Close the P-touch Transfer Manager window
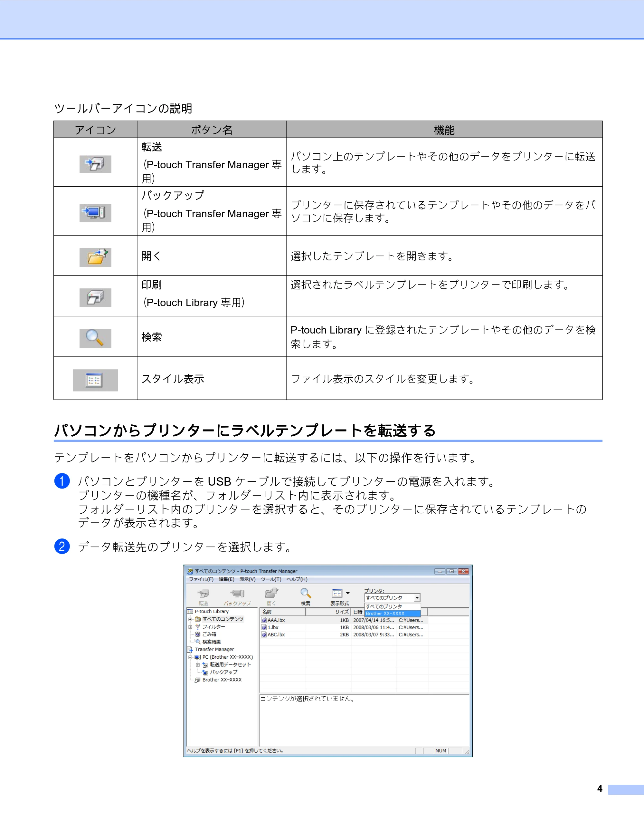The height and width of the screenshot is (833, 644). coord(463,571)
